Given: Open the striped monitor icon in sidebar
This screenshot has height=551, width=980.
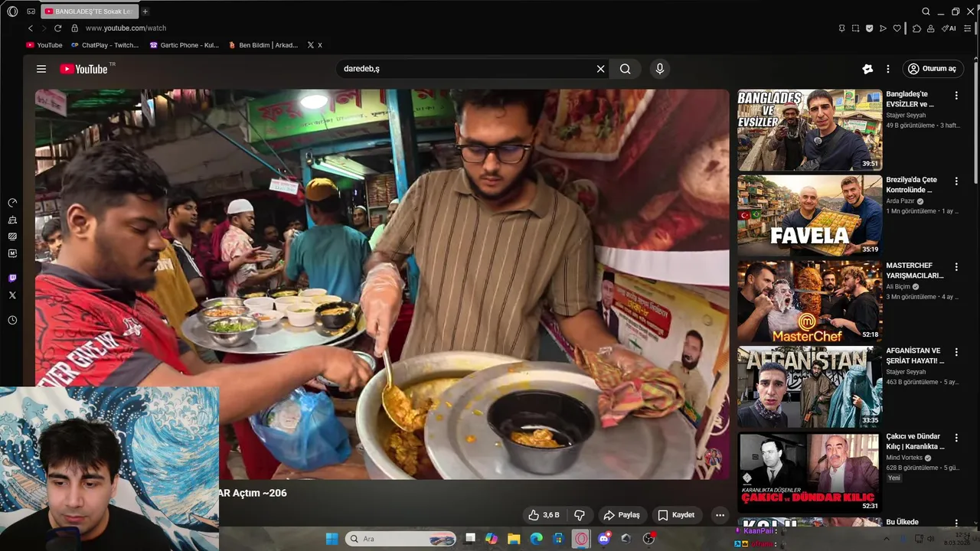Looking at the screenshot, I should 12,236.
